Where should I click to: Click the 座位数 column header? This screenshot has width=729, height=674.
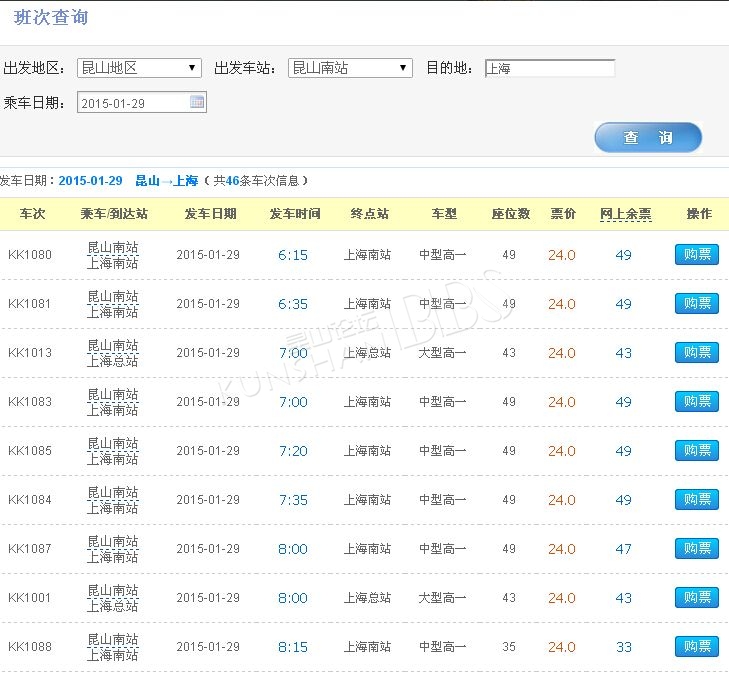(x=510, y=214)
